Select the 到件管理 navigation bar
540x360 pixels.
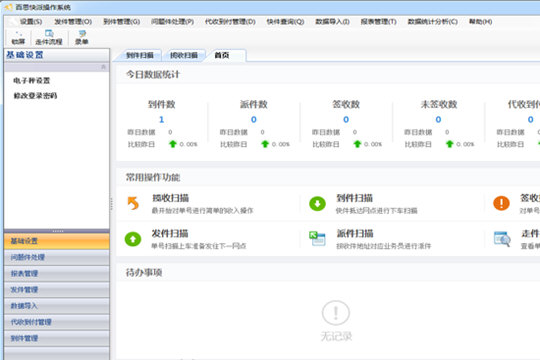57,338
